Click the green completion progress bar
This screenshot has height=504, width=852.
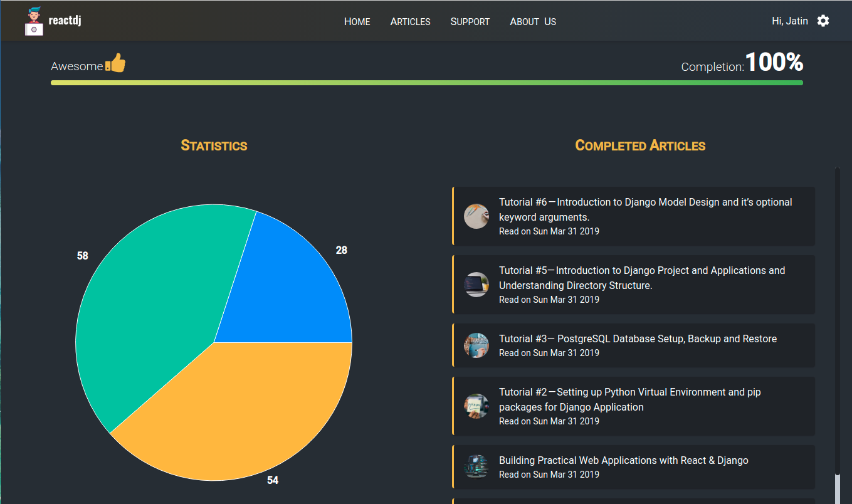pos(426,82)
